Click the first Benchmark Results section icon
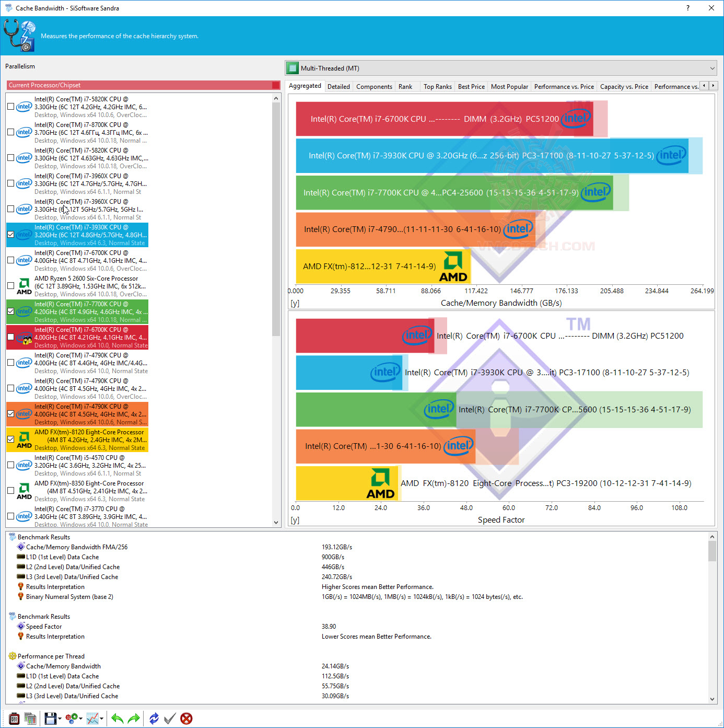The height and width of the screenshot is (728, 724). tap(12, 537)
